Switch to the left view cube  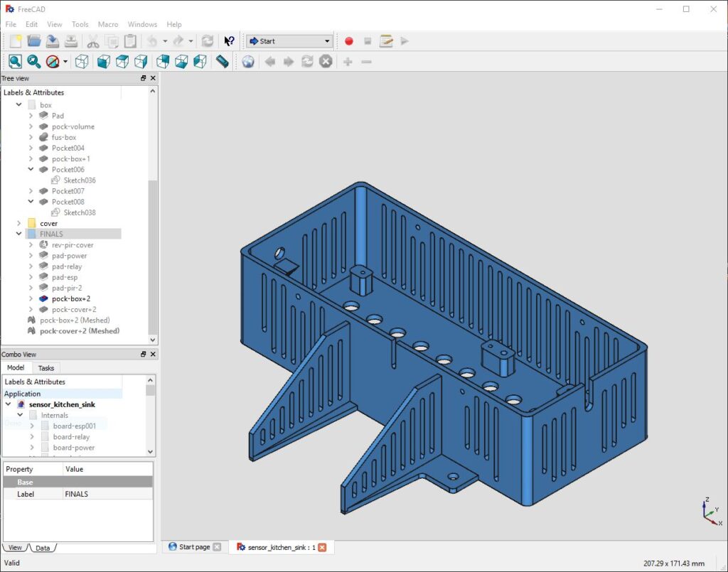(x=200, y=61)
